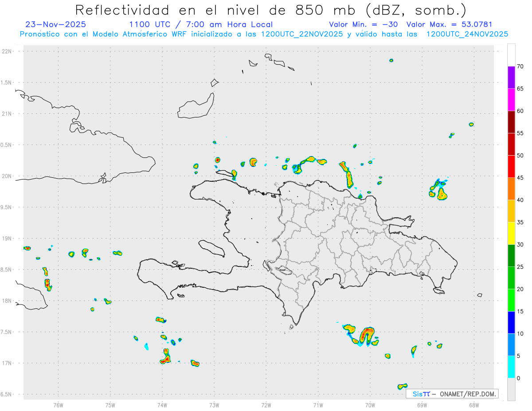Click the '76W' longitude label
The image size is (532, 411).
click(58, 405)
